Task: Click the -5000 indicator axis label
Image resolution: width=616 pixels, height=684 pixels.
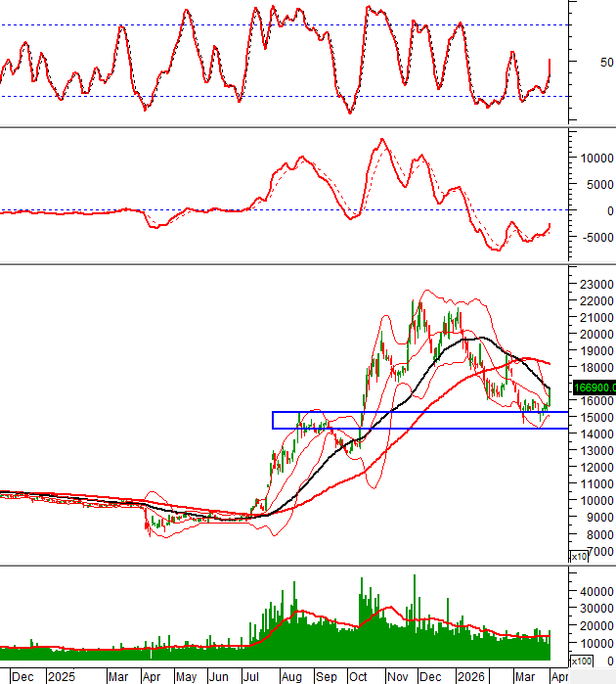Action: (594, 237)
